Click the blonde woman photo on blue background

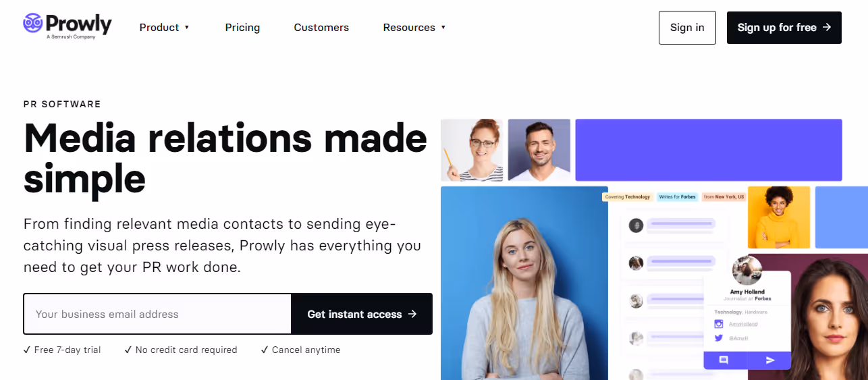click(x=524, y=283)
